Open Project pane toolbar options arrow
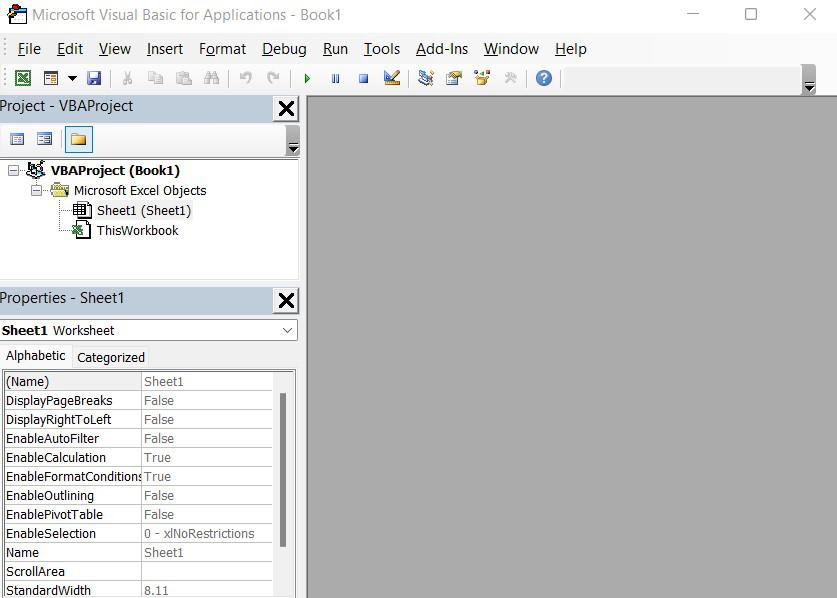Screen dimensions: 837x598 293,141
